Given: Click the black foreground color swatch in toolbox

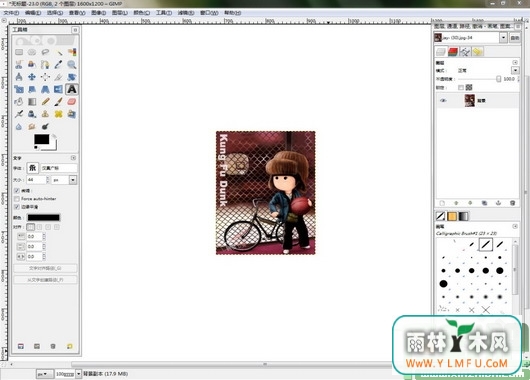Looking at the screenshot, I should pyautogui.click(x=41, y=139).
